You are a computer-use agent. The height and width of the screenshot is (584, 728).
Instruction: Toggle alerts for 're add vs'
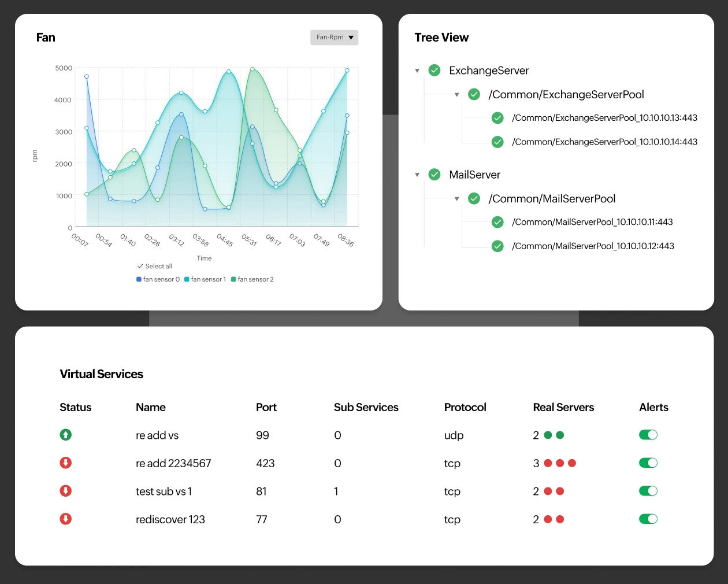coord(648,434)
